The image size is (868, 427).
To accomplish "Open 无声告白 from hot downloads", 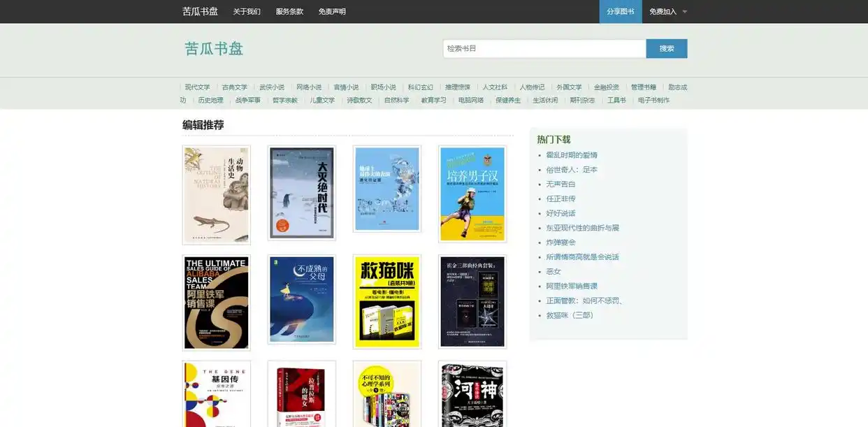I will tap(561, 184).
